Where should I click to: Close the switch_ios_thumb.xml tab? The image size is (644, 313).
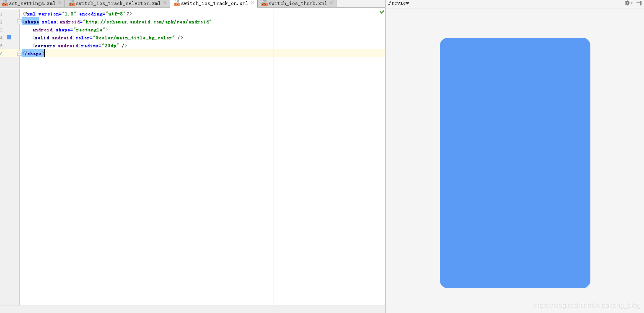coord(331,3)
